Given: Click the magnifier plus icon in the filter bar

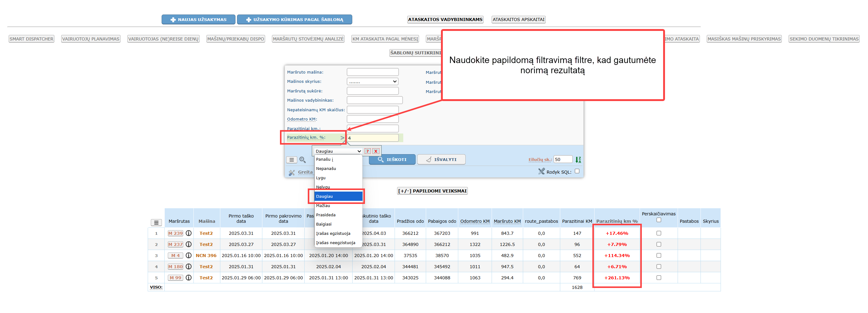Looking at the screenshot, I should 303,160.
